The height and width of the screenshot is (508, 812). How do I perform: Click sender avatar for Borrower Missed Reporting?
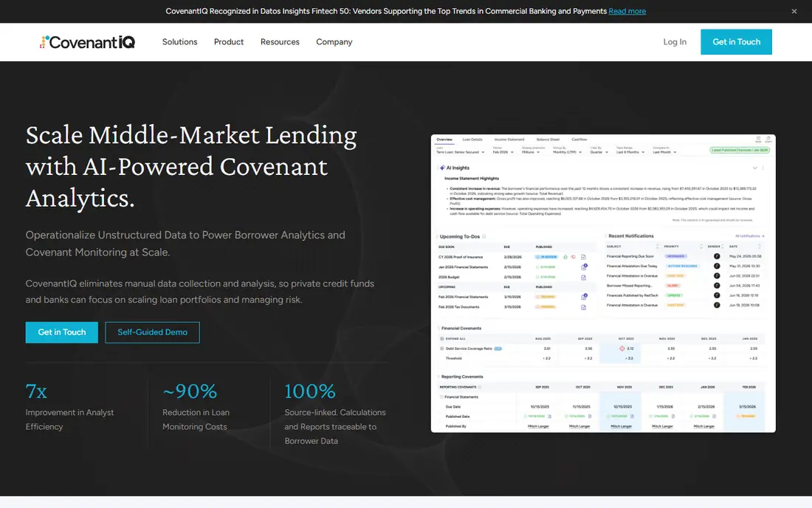click(x=717, y=286)
